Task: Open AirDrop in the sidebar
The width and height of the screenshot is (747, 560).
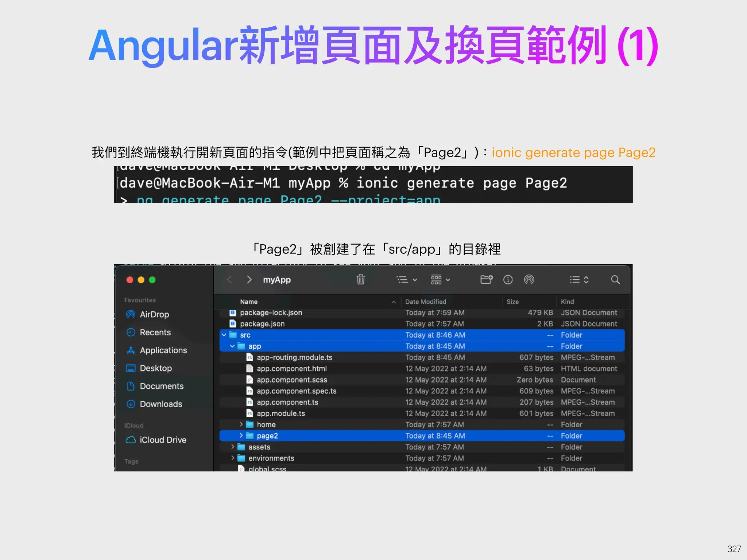Action: [148, 314]
